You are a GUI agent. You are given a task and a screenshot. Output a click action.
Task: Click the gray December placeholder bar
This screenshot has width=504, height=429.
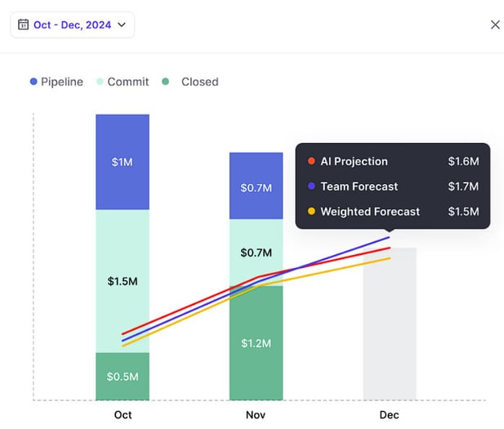coord(390,343)
